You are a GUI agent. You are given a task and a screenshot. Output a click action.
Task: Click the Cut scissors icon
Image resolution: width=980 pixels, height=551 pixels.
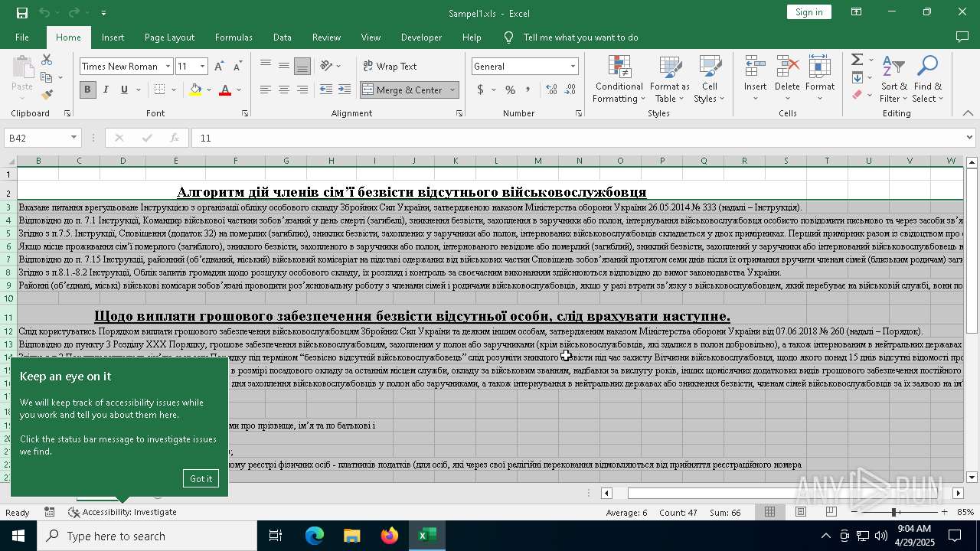(x=47, y=60)
